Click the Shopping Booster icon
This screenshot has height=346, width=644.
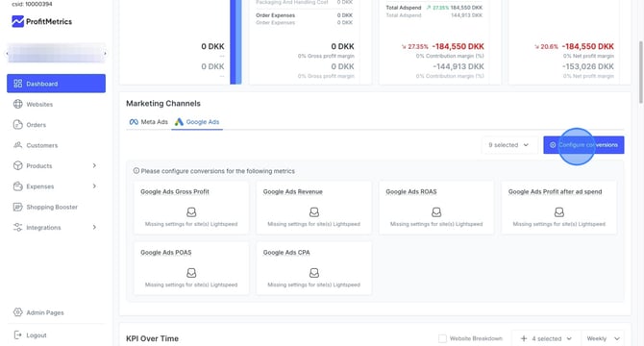click(x=17, y=207)
